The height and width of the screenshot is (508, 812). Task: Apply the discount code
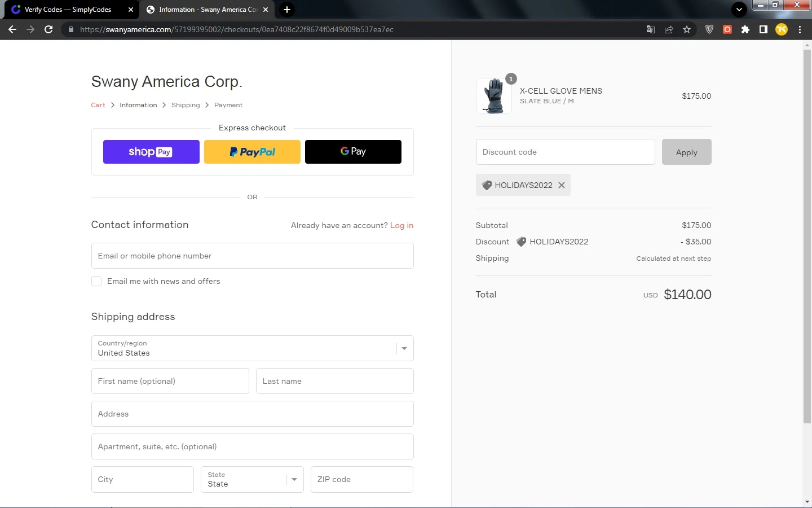[686, 152]
